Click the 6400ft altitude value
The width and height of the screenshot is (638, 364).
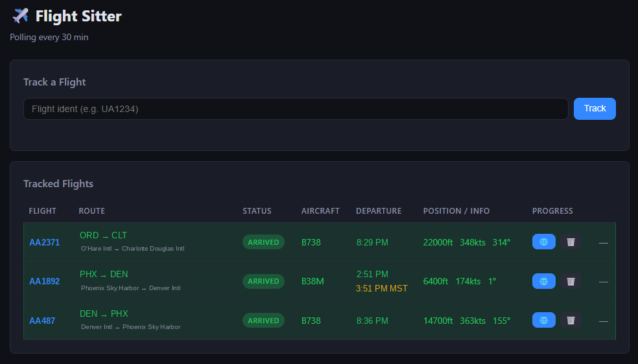pyautogui.click(x=435, y=282)
